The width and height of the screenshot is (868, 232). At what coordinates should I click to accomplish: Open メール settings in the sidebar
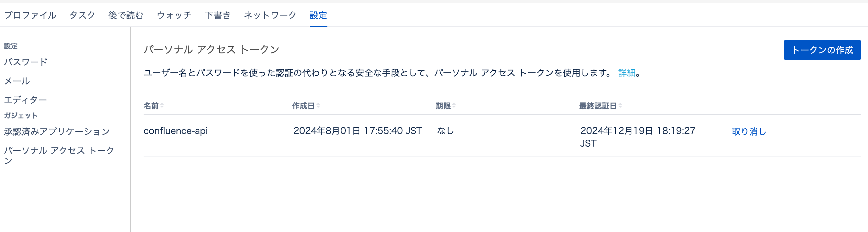click(x=17, y=81)
